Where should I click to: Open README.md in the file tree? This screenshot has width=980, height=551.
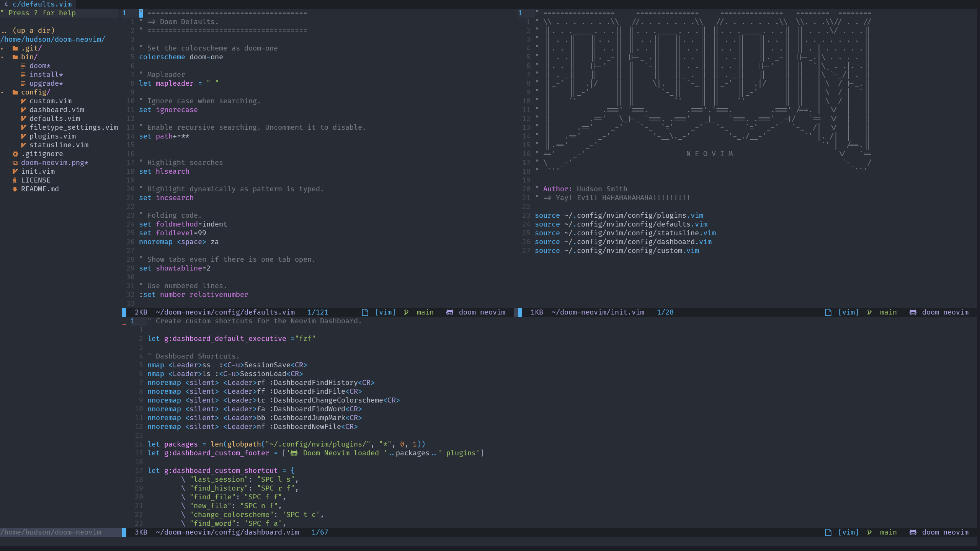(40, 189)
